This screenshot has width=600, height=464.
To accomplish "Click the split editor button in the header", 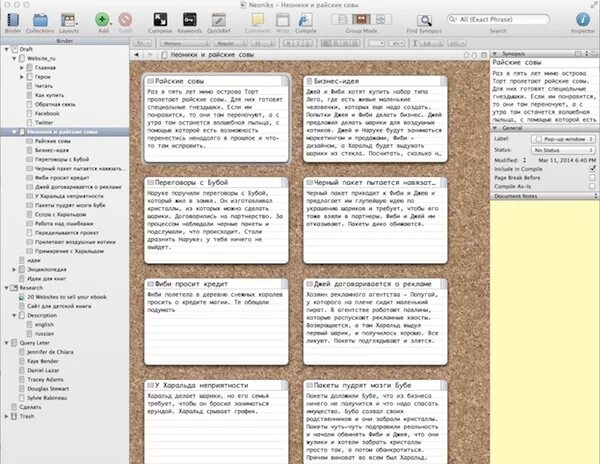I will (484, 55).
